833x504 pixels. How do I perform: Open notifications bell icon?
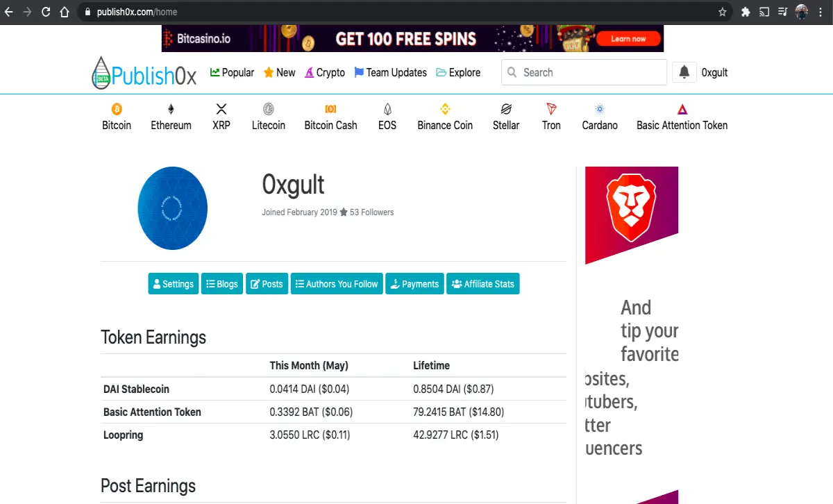(x=684, y=72)
